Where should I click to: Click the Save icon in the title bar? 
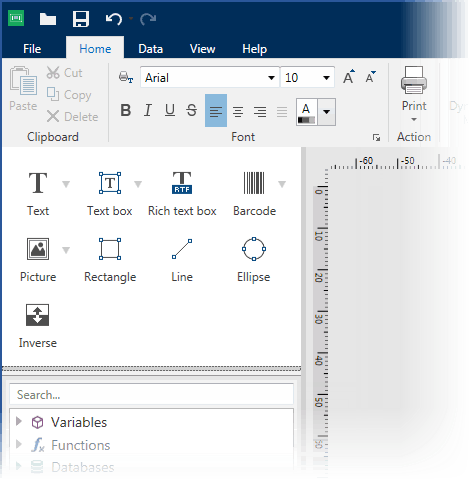click(81, 19)
